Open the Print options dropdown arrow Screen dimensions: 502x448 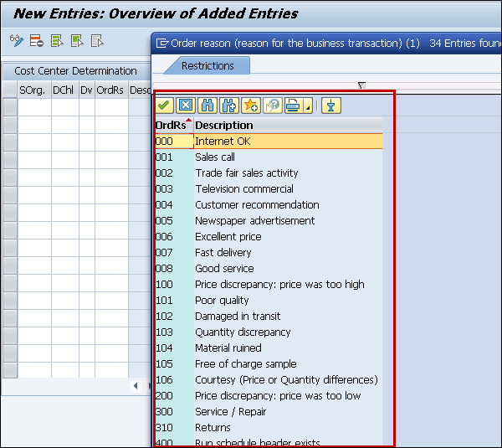coord(308,106)
